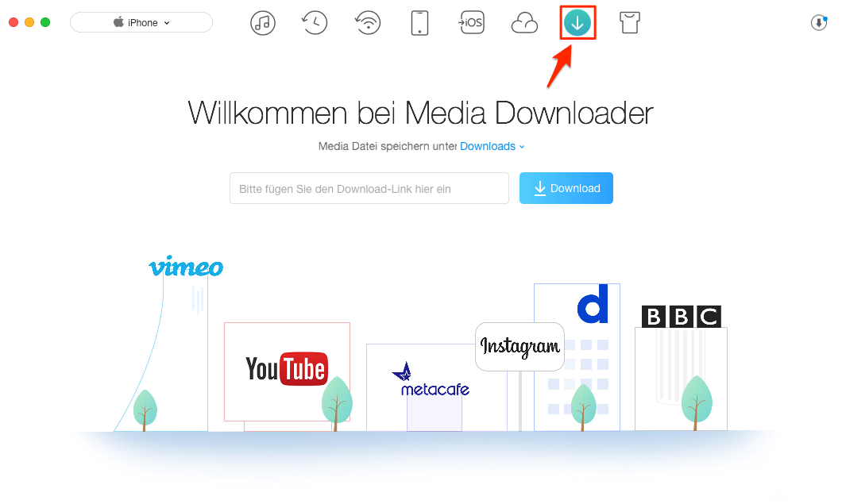This screenshot has width=842, height=504.
Task: Open the iTunes Backup history icon
Action: (x=315, y=23)
